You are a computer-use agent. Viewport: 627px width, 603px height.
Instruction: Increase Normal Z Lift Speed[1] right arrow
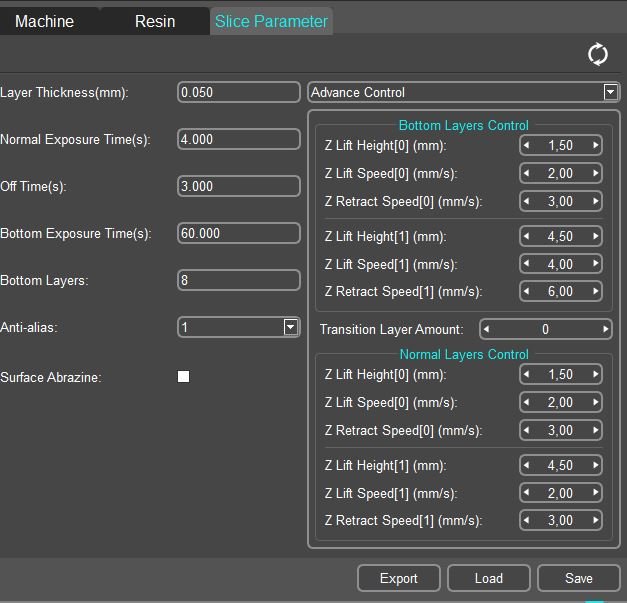[596, 493]
